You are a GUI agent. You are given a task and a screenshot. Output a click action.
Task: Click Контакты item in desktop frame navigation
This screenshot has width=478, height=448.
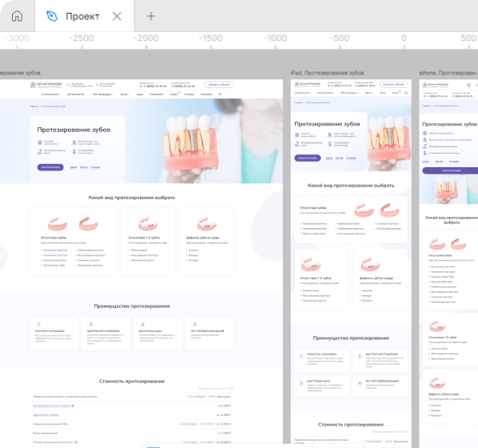pyautogui.click(x=206, y=94)
